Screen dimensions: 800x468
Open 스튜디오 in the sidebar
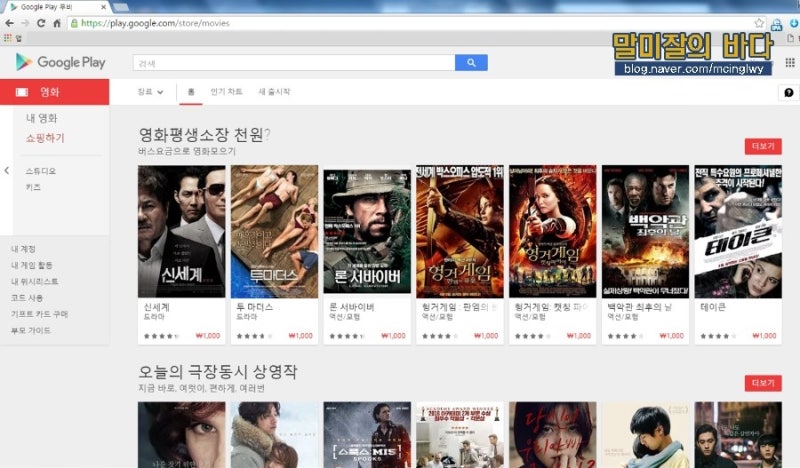point(41,171)
